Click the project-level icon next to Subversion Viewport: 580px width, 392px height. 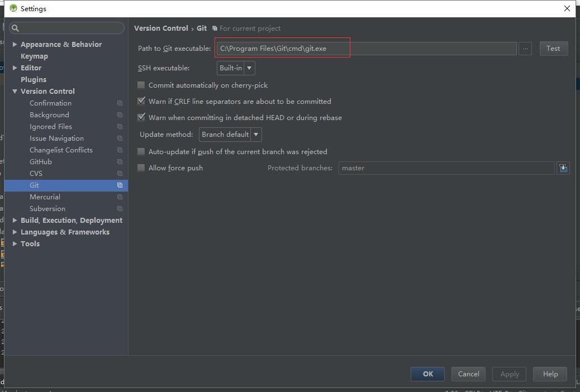tap(120, 209)
